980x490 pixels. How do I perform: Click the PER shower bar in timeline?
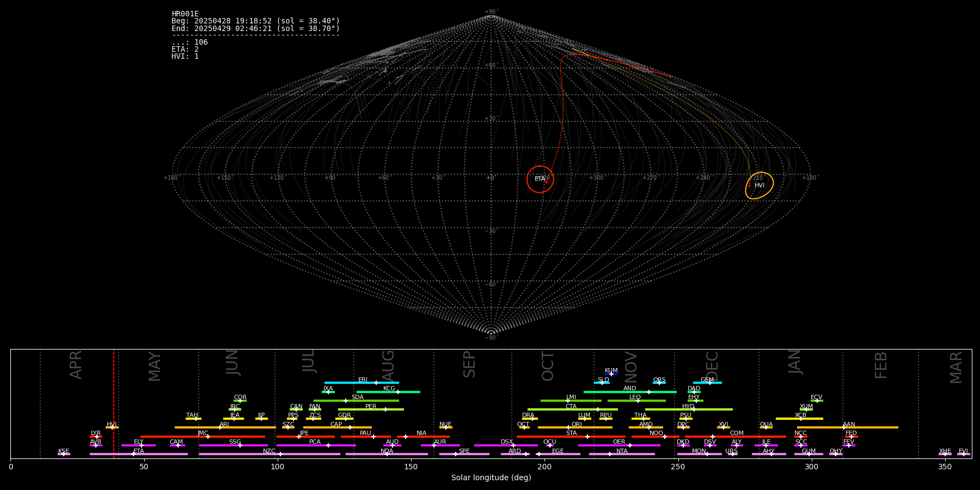point(371,409)
